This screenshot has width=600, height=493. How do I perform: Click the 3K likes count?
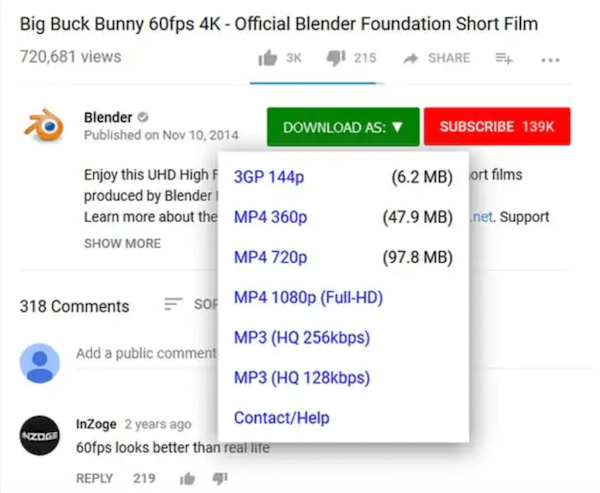tap(294, 58)
